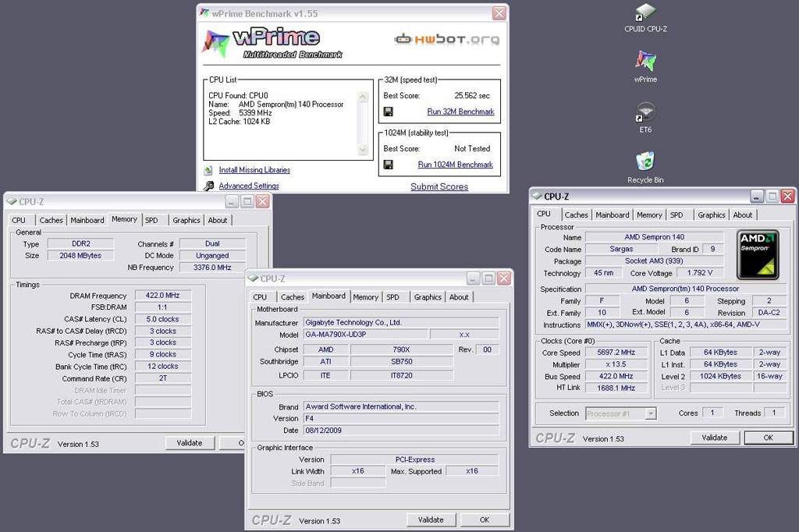
Task: Click the CPU List scrollbar down arrow
Action: click(363, 149)
